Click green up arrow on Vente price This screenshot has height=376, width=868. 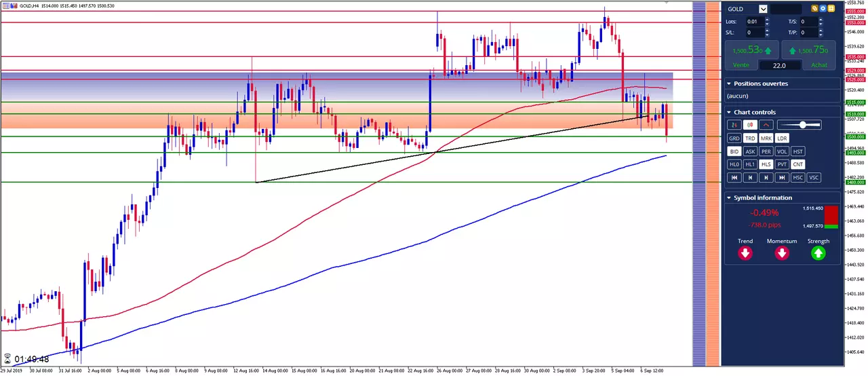click(x=768, y=51)
